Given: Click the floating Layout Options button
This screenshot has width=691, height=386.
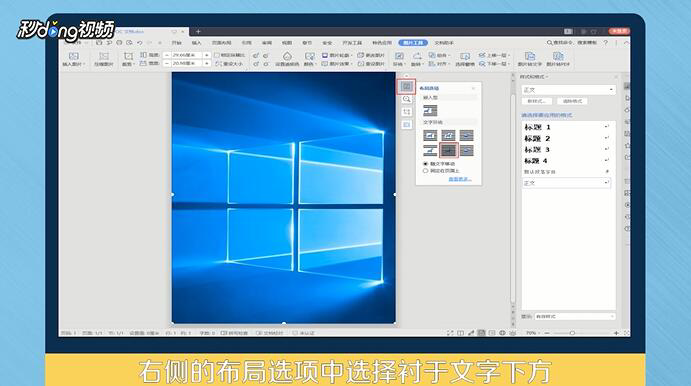Looking at the screenshot, I should coord(406,86).
